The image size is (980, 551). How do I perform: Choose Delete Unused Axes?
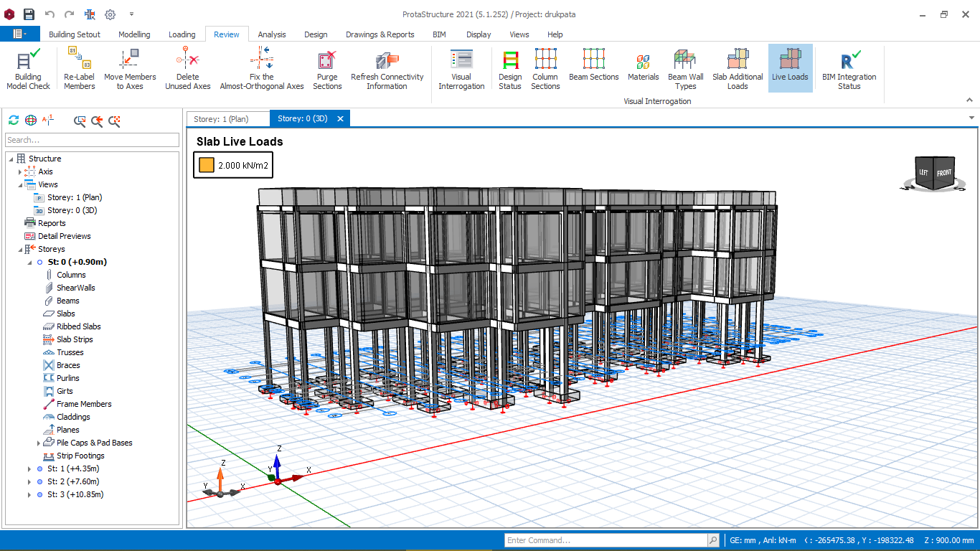tap(188, 69)
